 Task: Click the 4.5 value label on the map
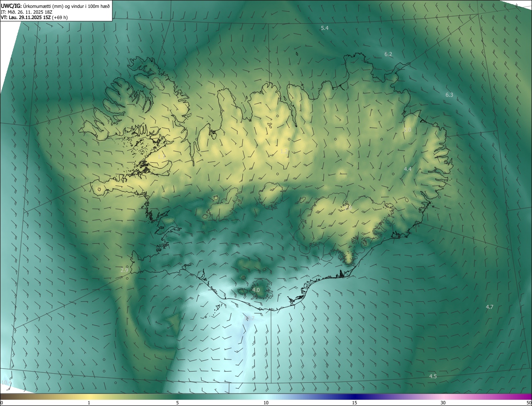pos(433,376)
